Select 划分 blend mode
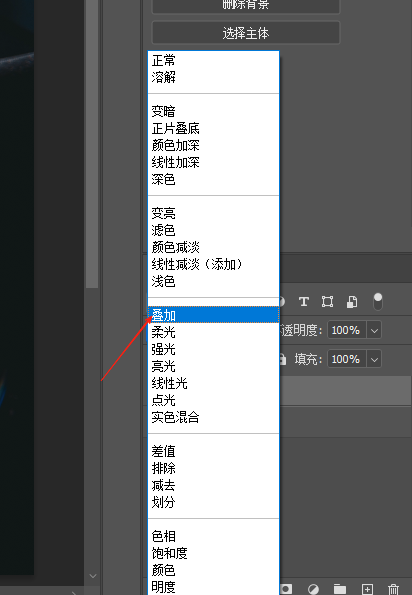Viewport: 412px width, 595px height. coord(214,502)
